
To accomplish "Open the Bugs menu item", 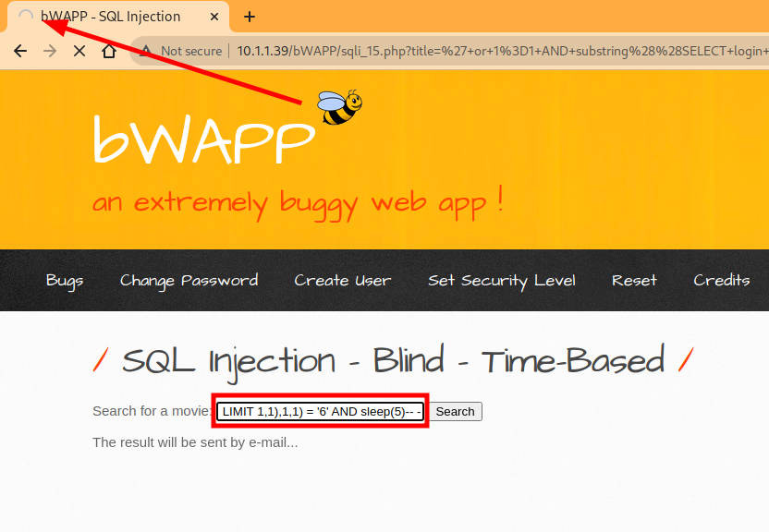I will 65,281.
